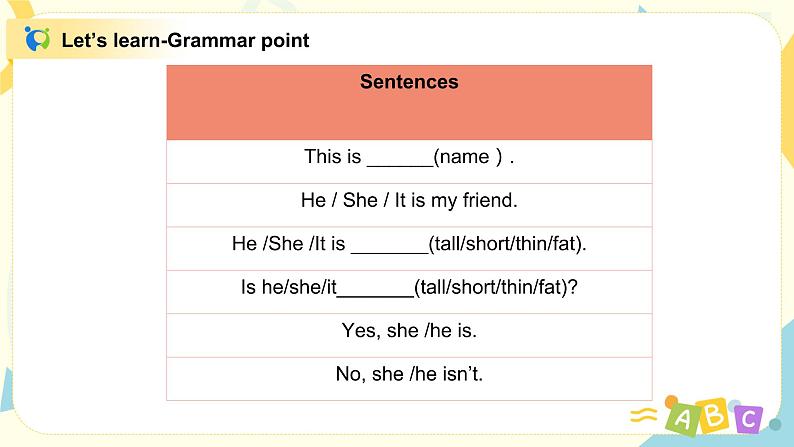Click the blank after "Is he/she/it"

click(x=374, y=289)
